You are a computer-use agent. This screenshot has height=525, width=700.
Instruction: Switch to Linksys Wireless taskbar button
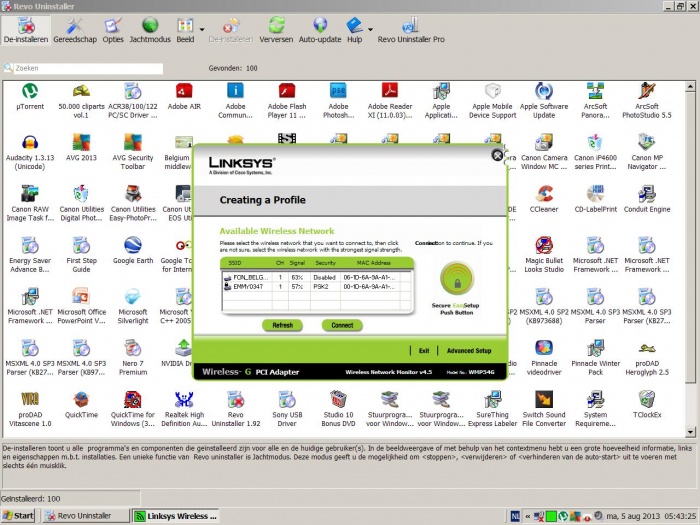click(x=176, y=516)
